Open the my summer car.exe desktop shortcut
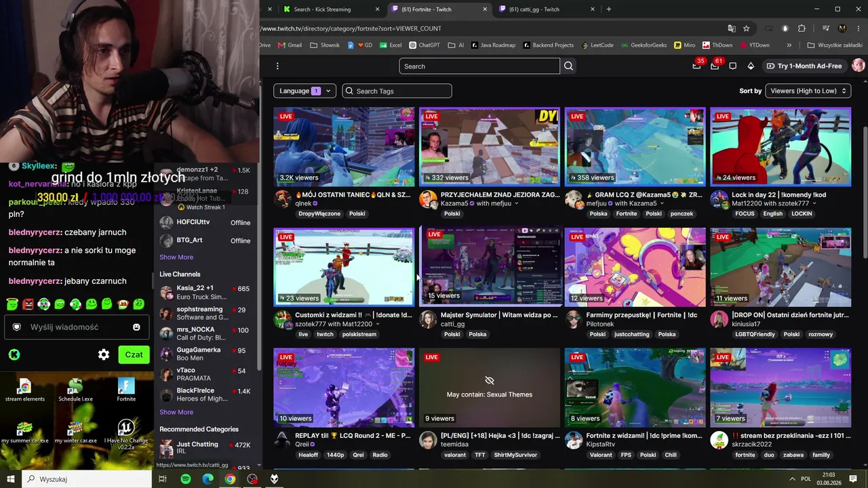Image resolution: width=868 pixels, height=488 pixels. (x=25, y=431)
